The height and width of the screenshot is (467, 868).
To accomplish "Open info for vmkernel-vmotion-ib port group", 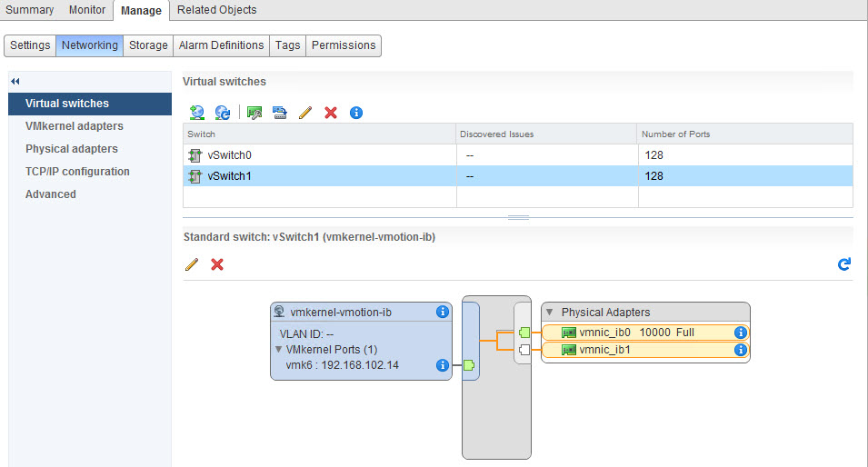I will click(x=443, y=312).
